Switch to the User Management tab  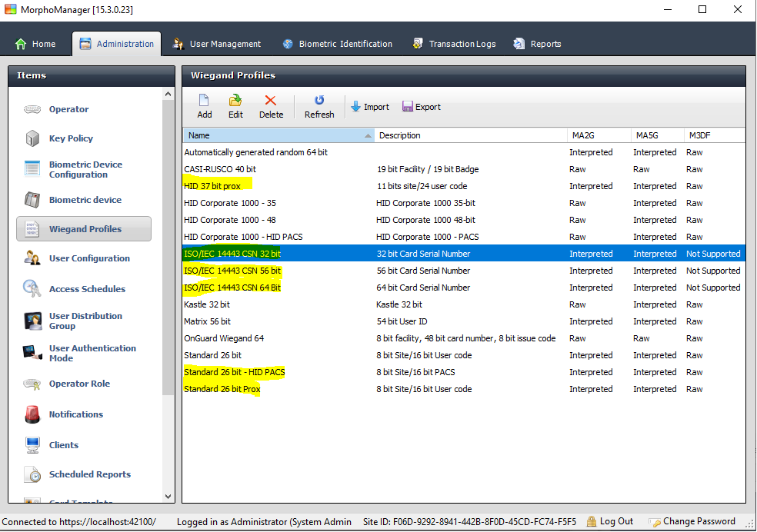point(216,44)
